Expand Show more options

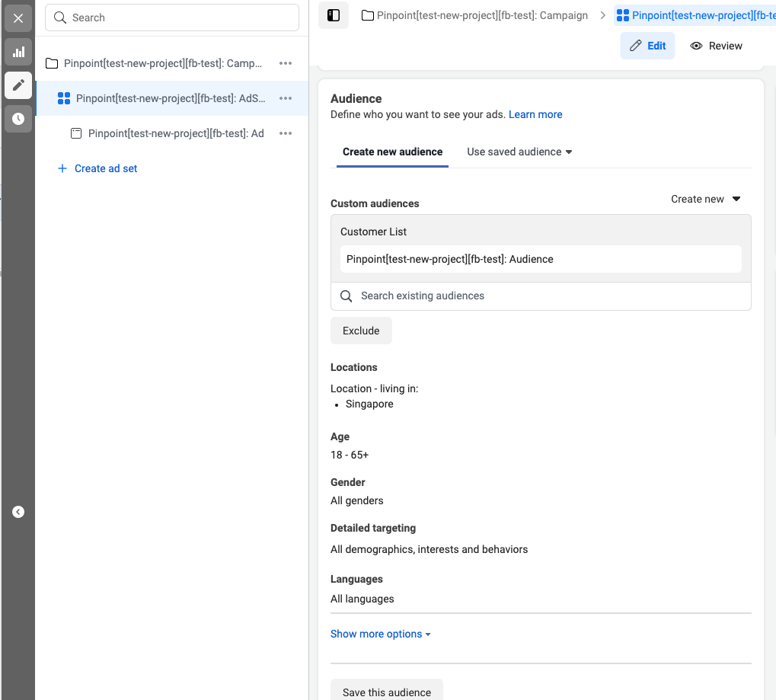pos(381,634)
